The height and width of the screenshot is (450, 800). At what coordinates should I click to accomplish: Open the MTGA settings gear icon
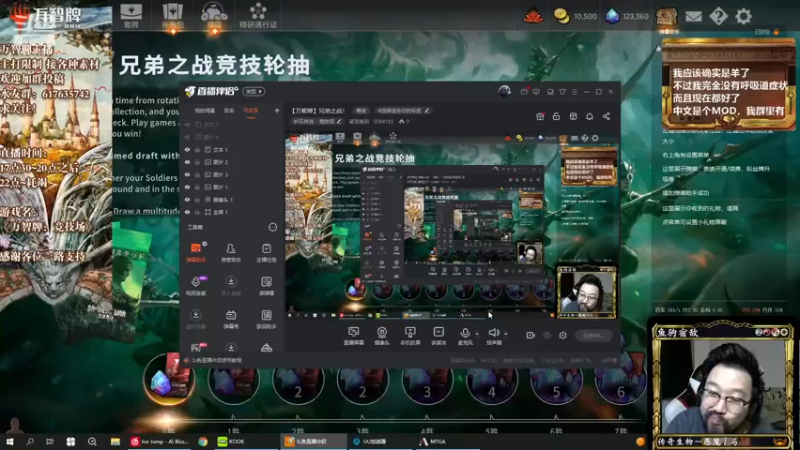743,16
